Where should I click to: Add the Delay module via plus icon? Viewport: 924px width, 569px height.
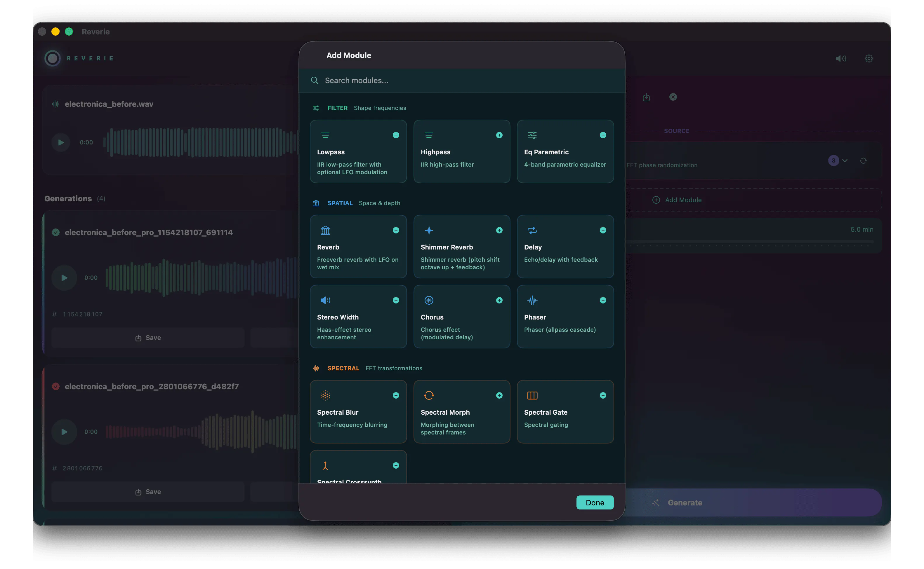603,230
